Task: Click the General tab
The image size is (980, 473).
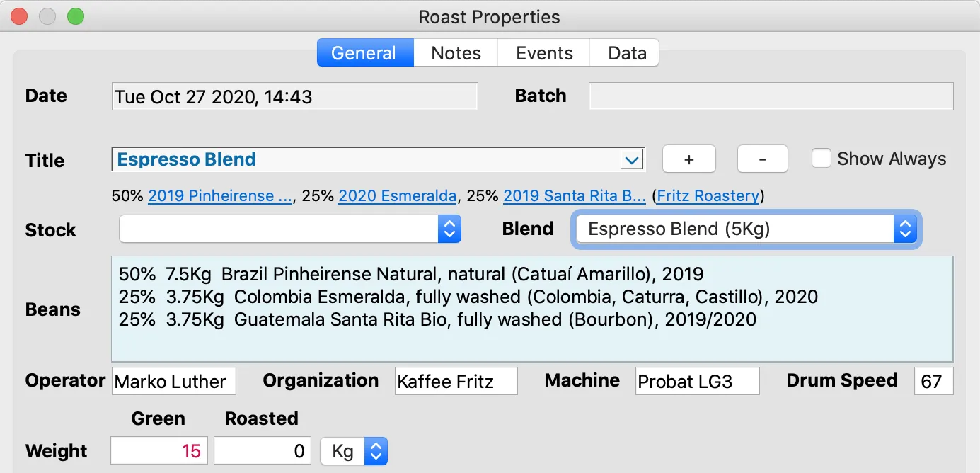Action: coord(364,53)
